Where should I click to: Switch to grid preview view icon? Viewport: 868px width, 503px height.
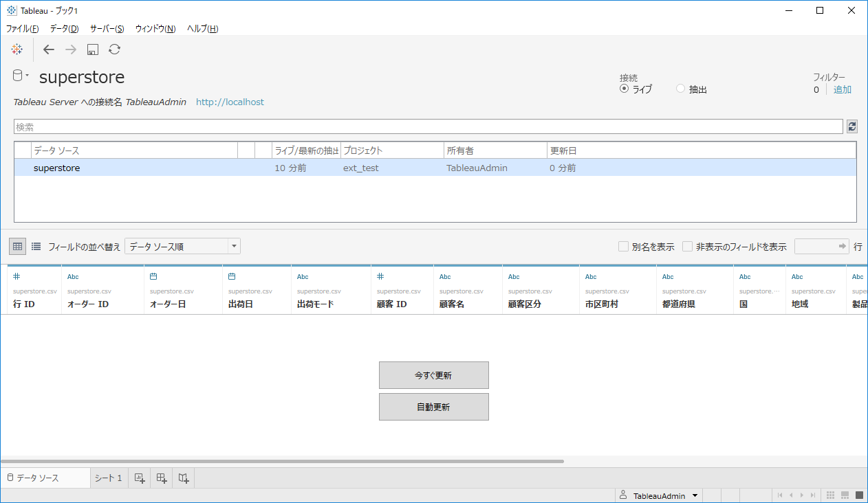pos(17,246)
